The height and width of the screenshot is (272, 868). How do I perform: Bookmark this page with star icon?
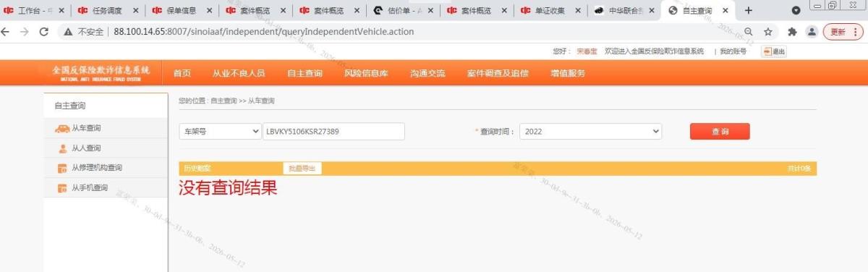(768, 32)
